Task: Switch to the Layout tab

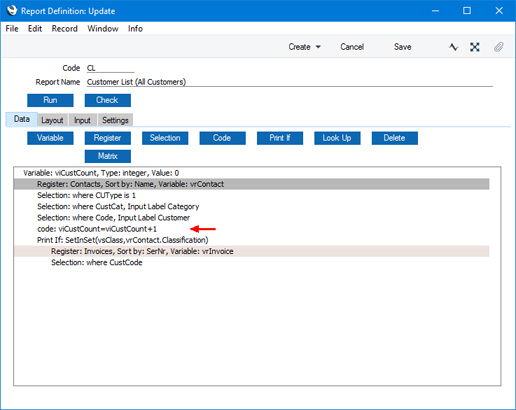Action: (x=52, y=120)
